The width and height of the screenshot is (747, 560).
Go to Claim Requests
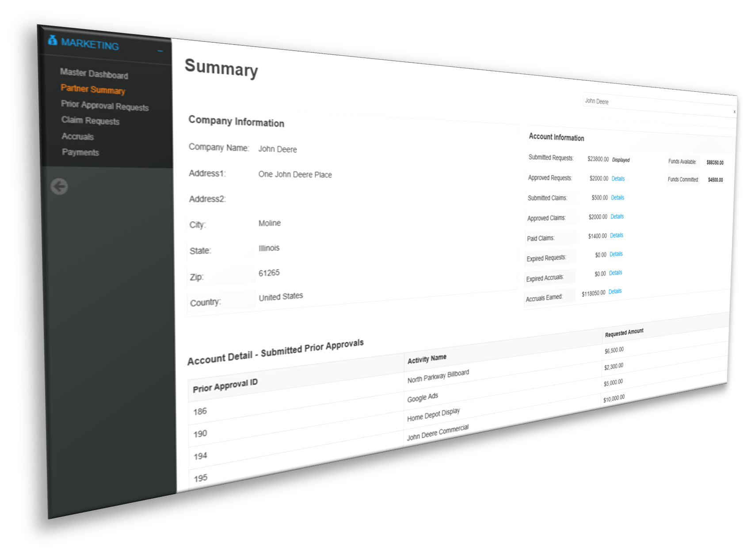coord(90,120)
